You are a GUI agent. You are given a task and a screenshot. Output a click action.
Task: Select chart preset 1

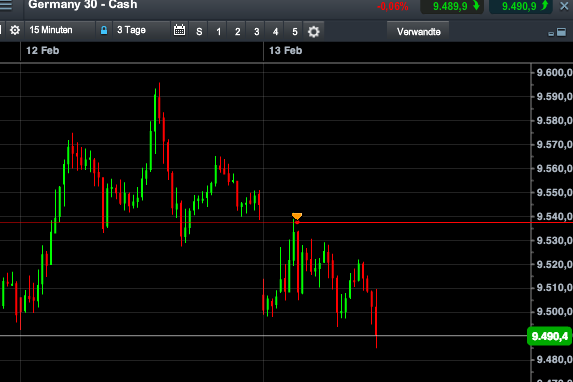coord(219,31)
